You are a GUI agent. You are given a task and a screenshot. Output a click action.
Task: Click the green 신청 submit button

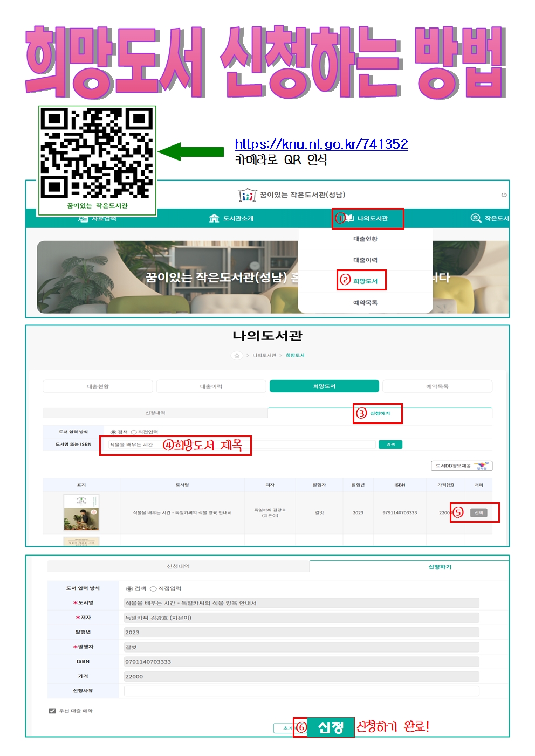coord(331,727)
